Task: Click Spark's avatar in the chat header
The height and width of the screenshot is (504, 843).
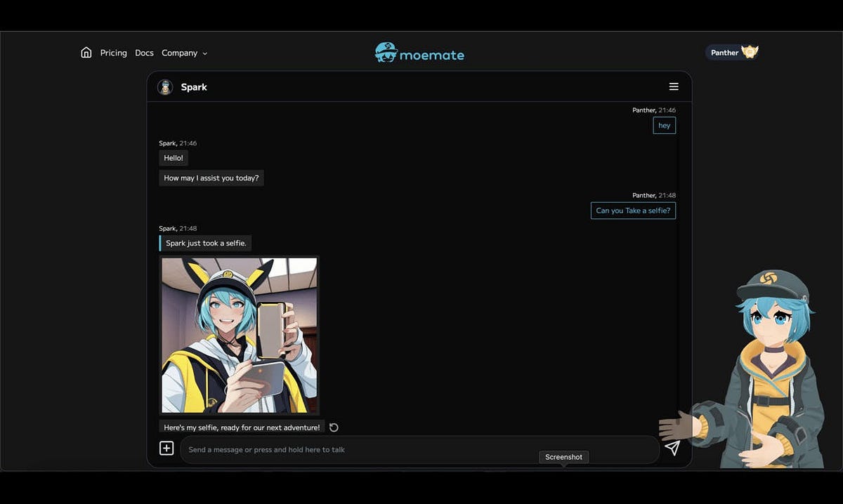Action: pos(164,86)
